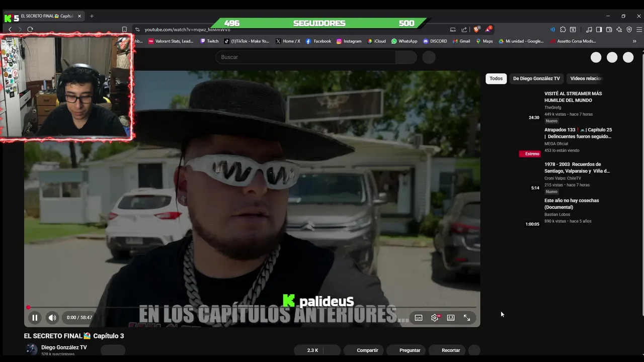Click the voice search microphone button
This screenshot has width=644, height=362.
pyautogui.click(x=429, y=57)
